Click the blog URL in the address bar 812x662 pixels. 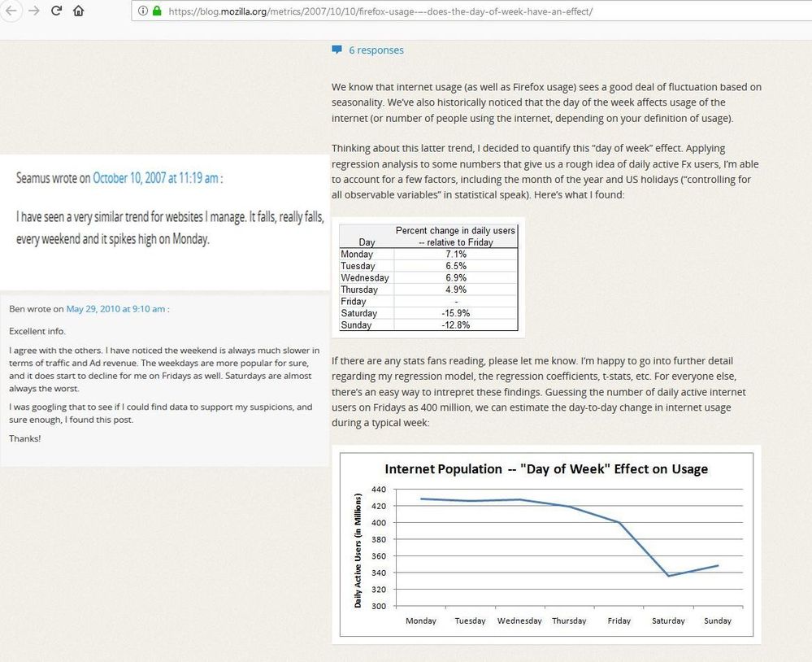click(x=380, y=11)
